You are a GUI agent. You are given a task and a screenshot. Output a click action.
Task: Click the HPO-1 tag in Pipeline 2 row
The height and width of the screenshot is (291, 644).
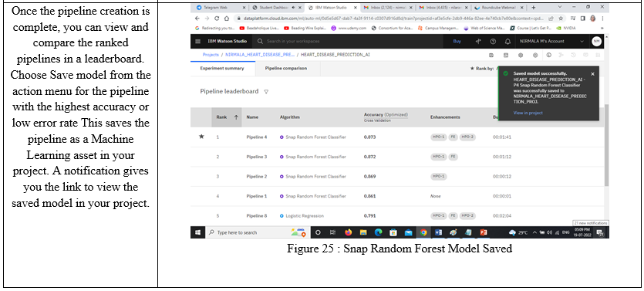pyautogui.click(x=439, y=176)
